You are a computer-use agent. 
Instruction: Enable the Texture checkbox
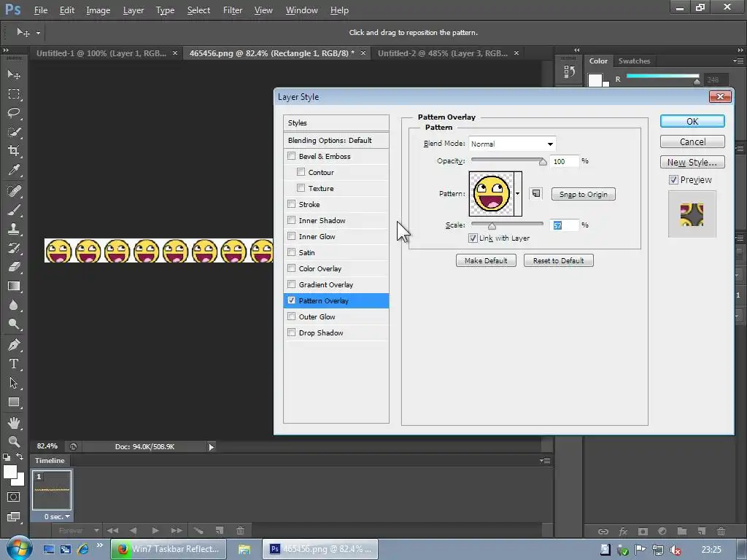coord(301,188)
